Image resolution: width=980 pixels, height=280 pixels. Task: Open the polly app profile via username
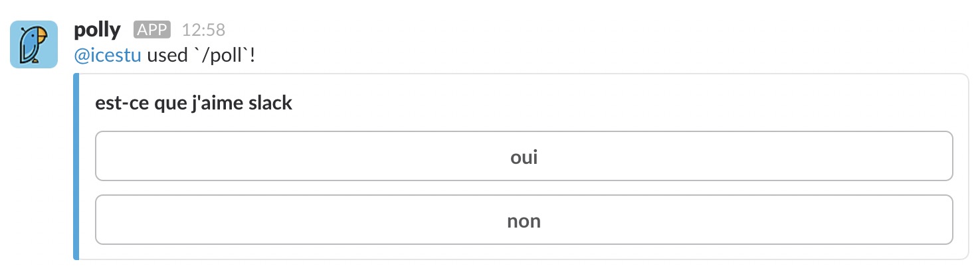click(x=97, y=30)
